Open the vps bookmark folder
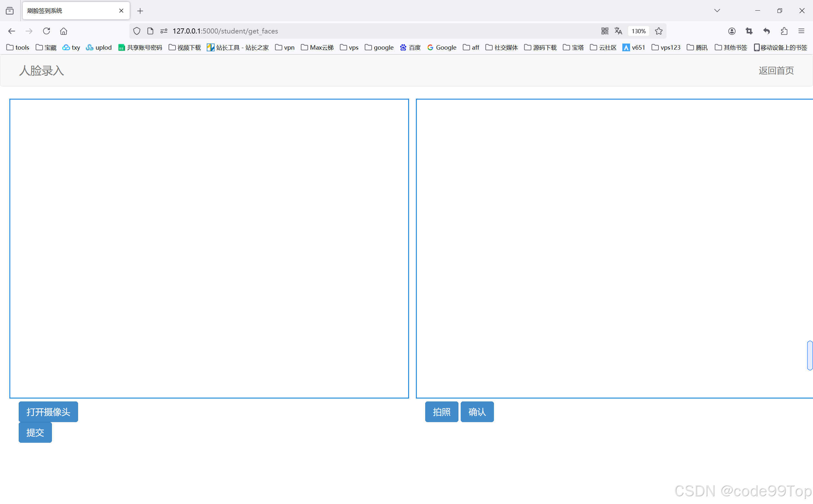Viewport: 813px width, 504px height. tap(349, 47)
